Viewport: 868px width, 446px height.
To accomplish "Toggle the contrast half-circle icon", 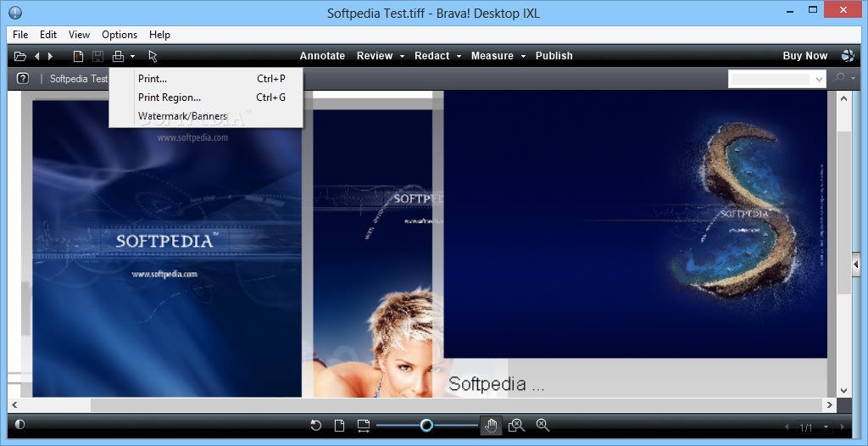I will (x=20, y=425).
